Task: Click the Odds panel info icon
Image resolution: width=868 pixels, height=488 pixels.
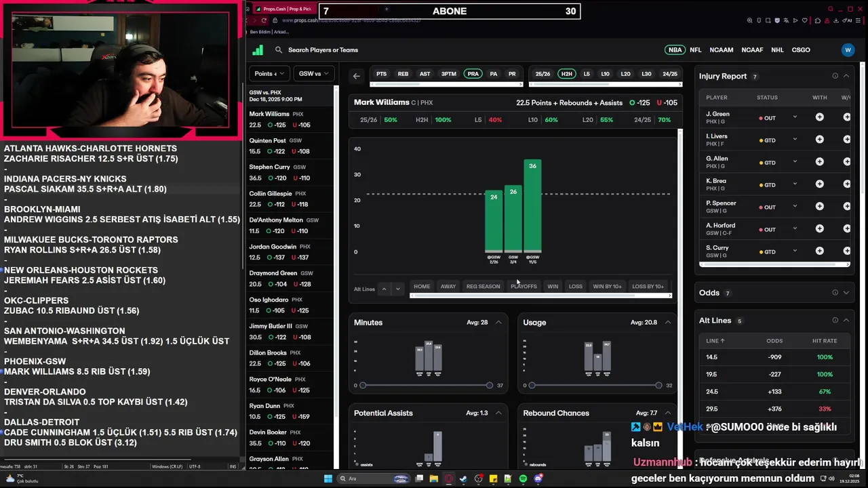Action: click(x=835, y=293)
